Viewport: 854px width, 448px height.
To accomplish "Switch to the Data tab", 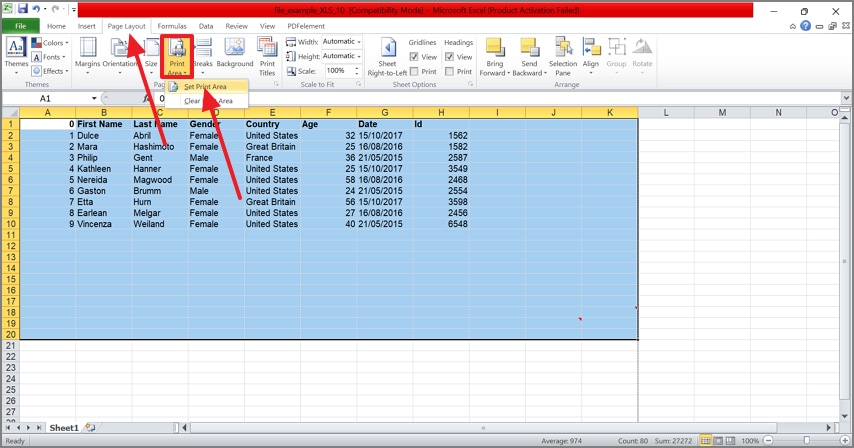I will coord(206,26).
